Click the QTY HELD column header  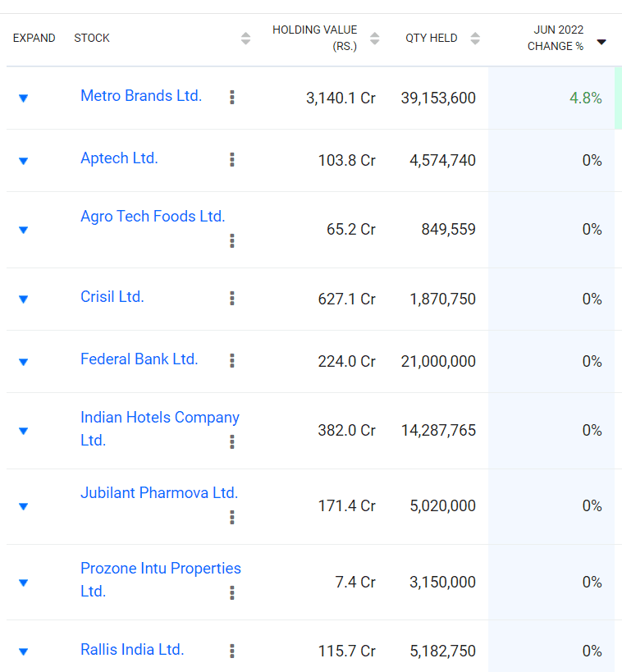click(432, 38)
